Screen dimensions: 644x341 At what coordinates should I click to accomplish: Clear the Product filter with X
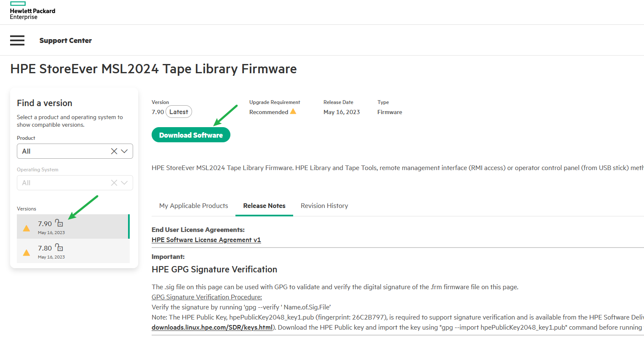(114, 151)
